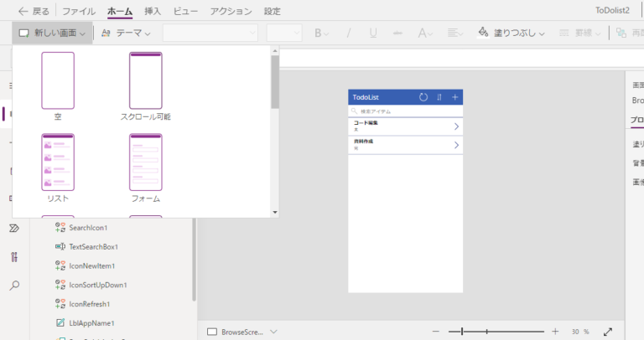Open the text alignment dropdown

(x=455, y=33)
